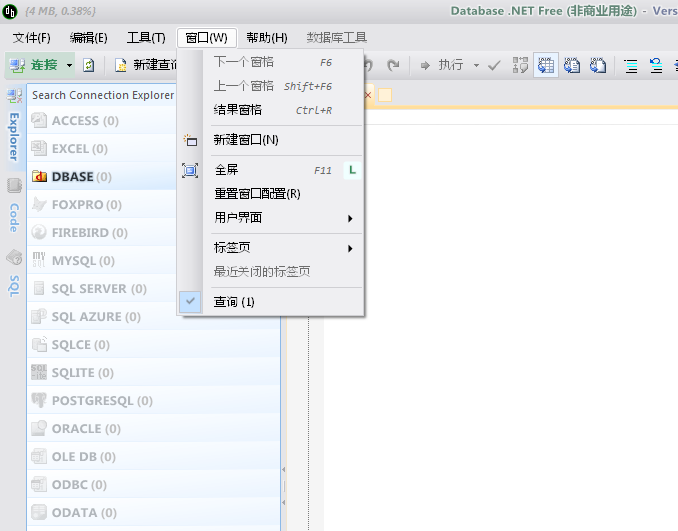
Task: Toggle the checked 查询 (1) window entry
Action: 272,302
